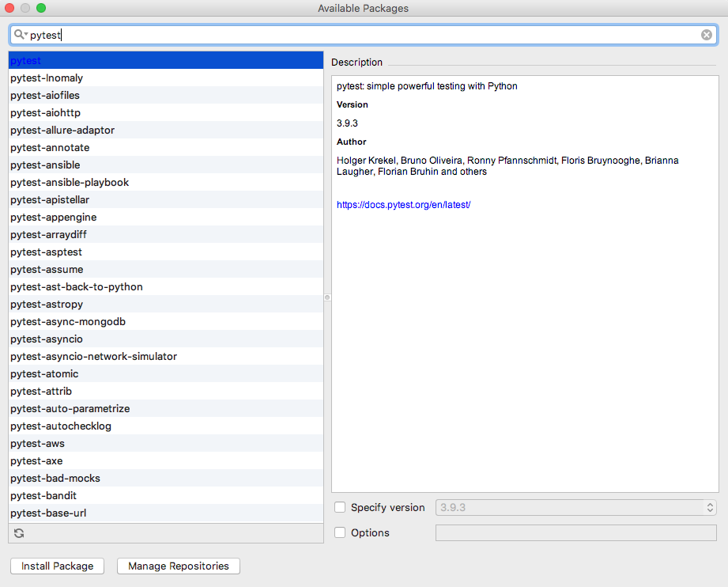
Task: Clear the search field with the X icon
Action: 706,35
